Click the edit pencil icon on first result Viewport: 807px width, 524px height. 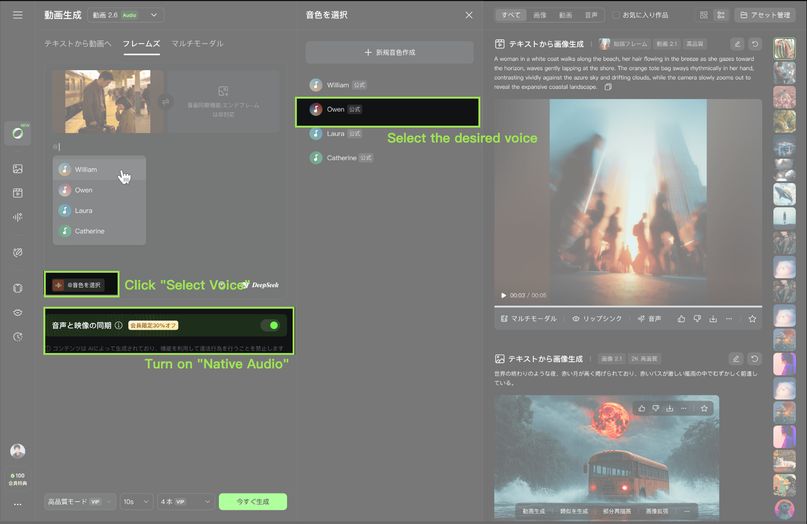[x=737, y=44]
